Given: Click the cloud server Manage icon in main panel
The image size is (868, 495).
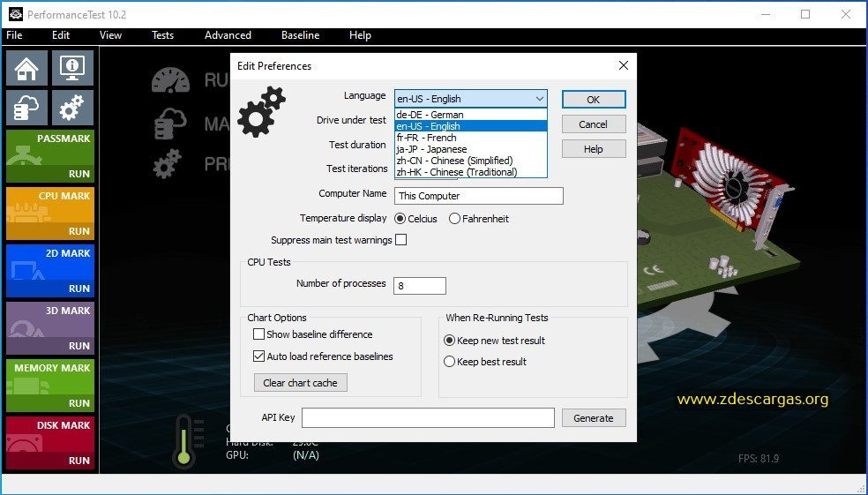Looking at the screenshot, I should [x=170, y=123].
